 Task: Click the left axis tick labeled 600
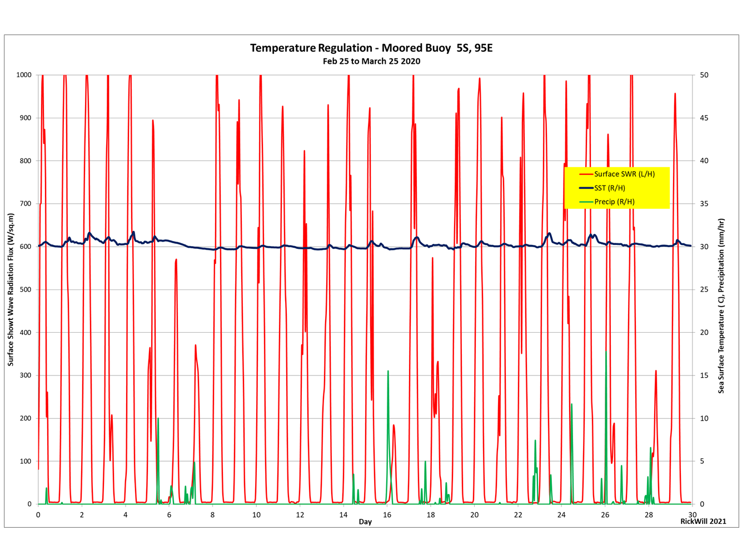pyautogui.click(x=26, y=247)
